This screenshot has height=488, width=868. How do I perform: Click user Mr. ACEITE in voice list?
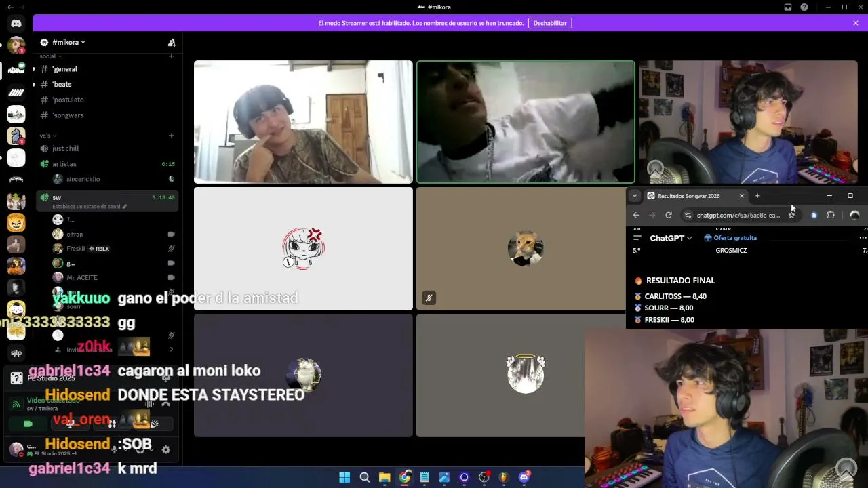pos(114,278)
